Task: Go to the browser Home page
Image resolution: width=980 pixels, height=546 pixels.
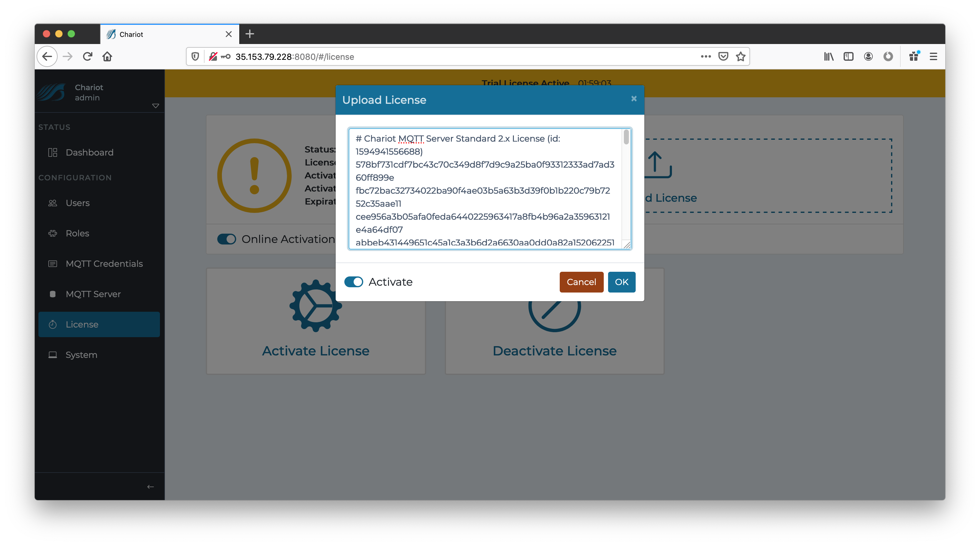Action: (107, 57)
